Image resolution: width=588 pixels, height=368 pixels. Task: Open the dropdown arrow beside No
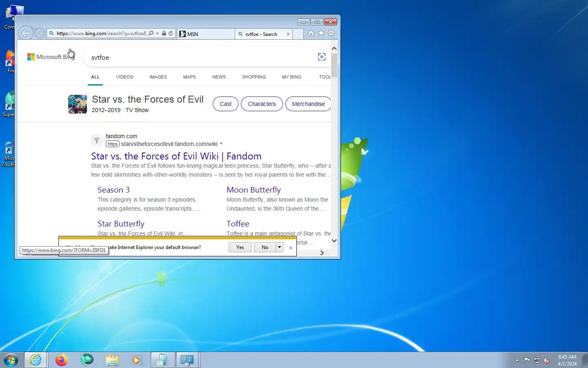(x=279, y=247)
